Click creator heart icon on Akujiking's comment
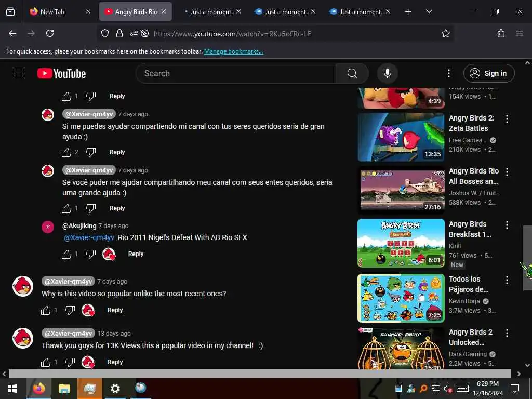 click(109, 254)
